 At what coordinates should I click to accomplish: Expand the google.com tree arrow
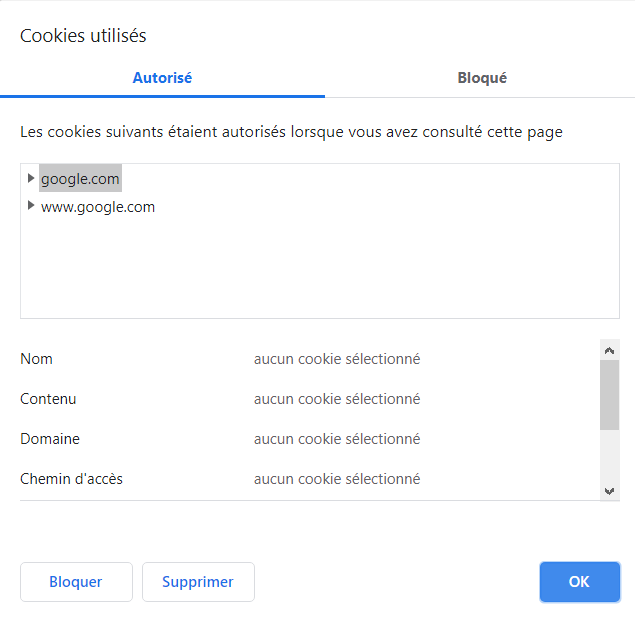click(31, 178)
